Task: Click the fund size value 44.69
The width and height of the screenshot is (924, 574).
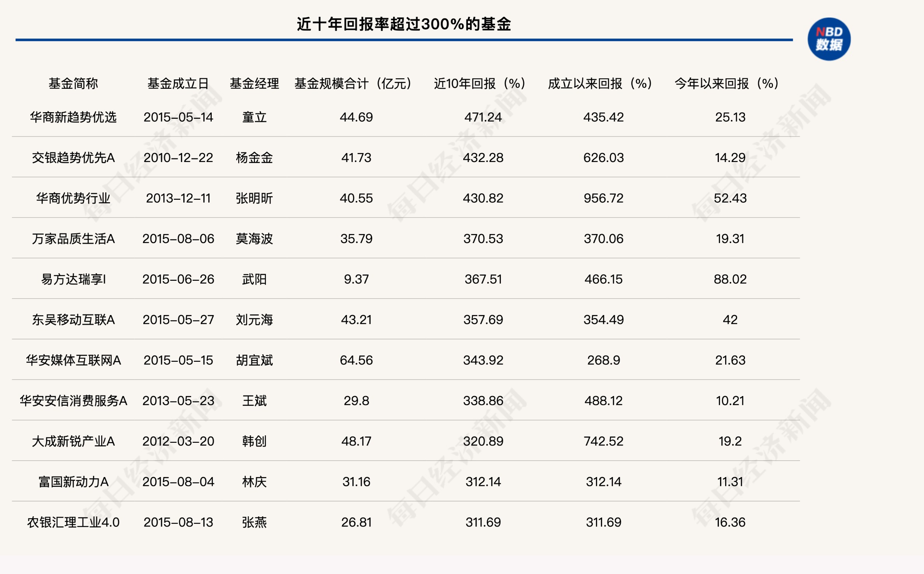Action: click(x=356, y=117)
